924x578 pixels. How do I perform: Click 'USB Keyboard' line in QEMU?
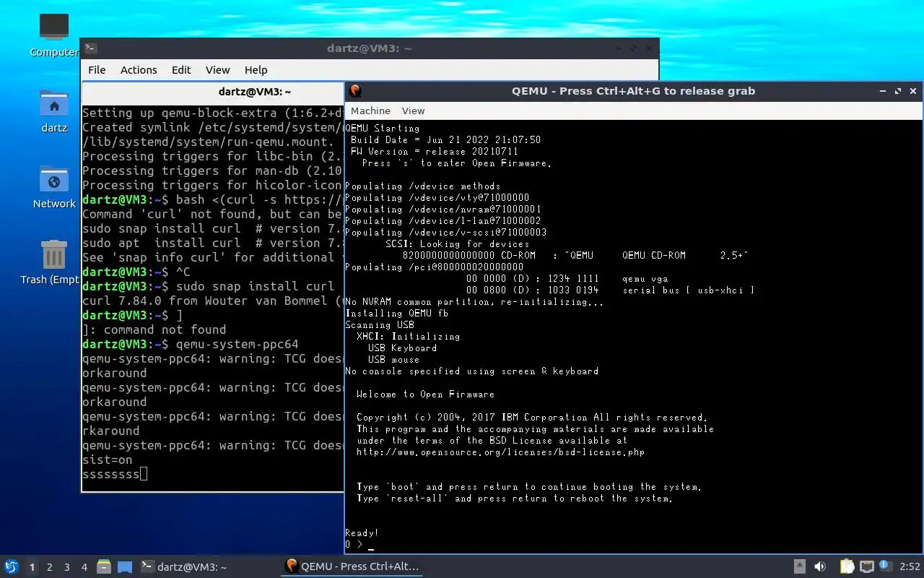click(x=402, y=348)
